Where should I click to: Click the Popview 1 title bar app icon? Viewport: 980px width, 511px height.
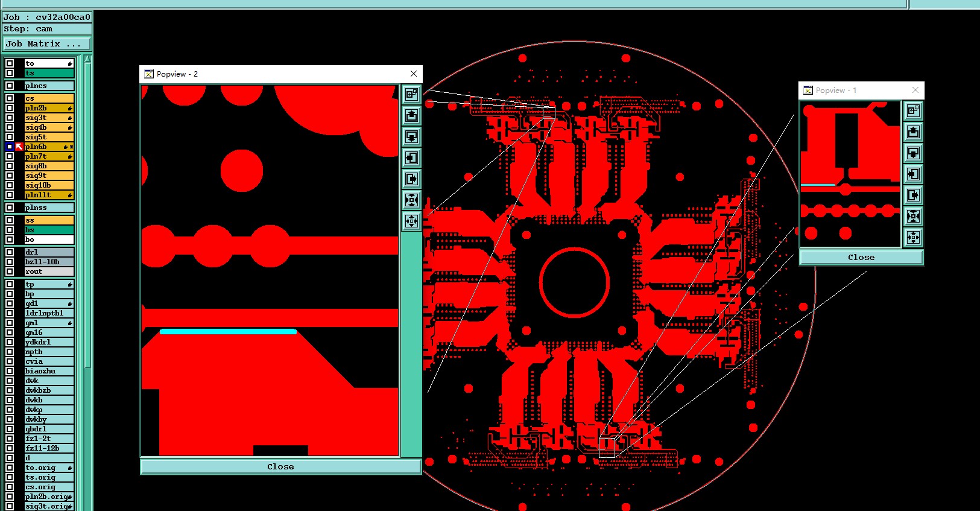pos(808,90)
